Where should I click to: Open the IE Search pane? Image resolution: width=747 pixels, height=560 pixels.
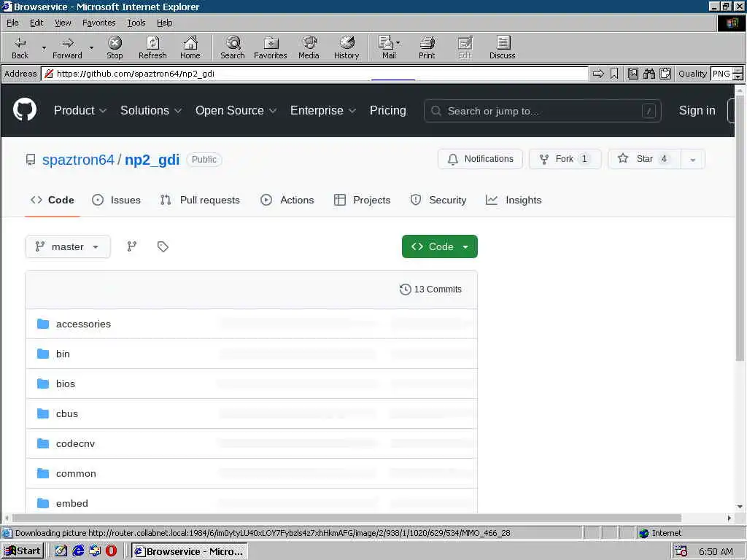[x=233, y=47]
